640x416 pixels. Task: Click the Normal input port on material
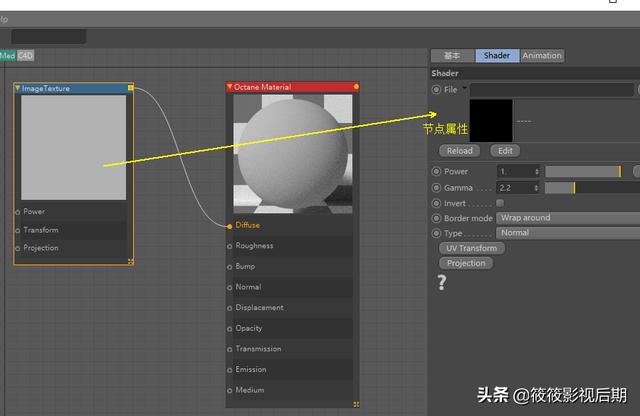[x=230, y=288]
